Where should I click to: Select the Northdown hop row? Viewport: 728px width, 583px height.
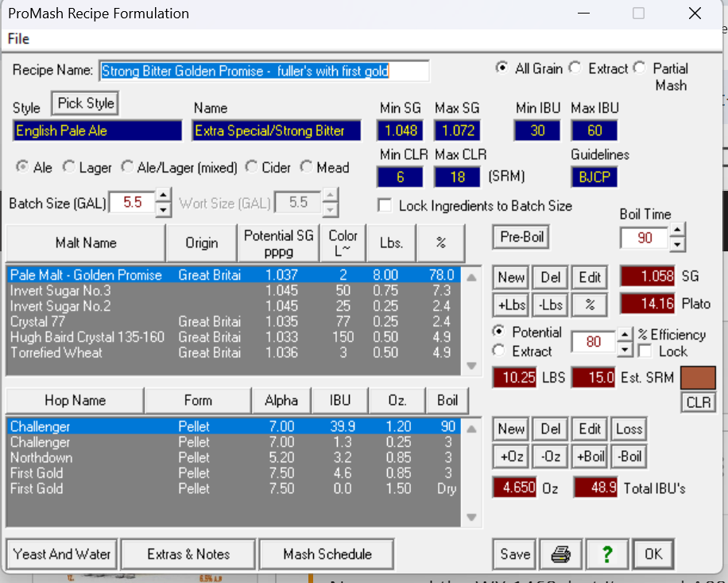[234, 457]
